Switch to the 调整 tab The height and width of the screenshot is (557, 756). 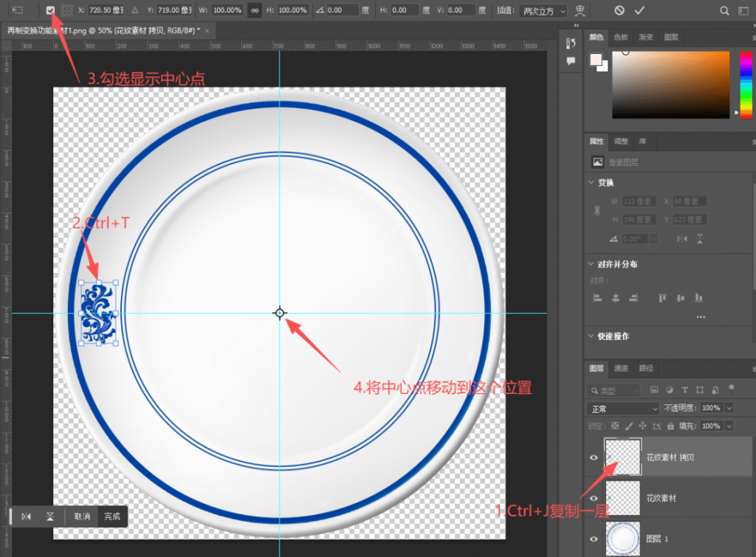click(621, 141)
